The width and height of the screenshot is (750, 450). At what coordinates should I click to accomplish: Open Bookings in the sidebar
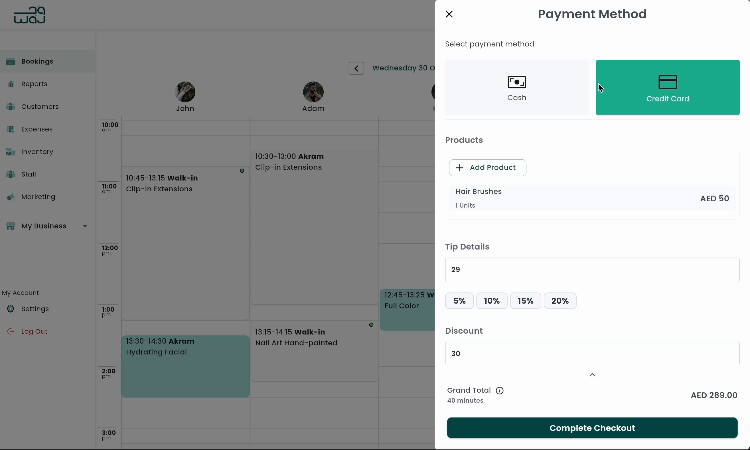[x=47, y=61]
